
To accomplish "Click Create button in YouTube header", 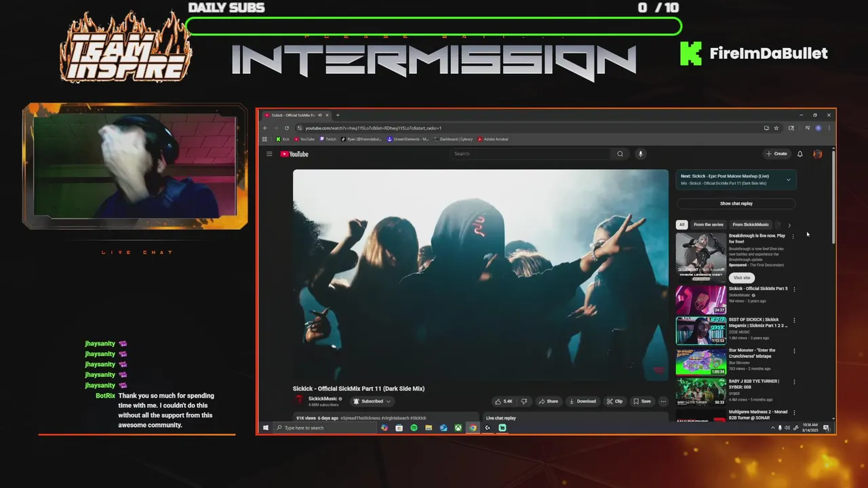I will (776, 154).
